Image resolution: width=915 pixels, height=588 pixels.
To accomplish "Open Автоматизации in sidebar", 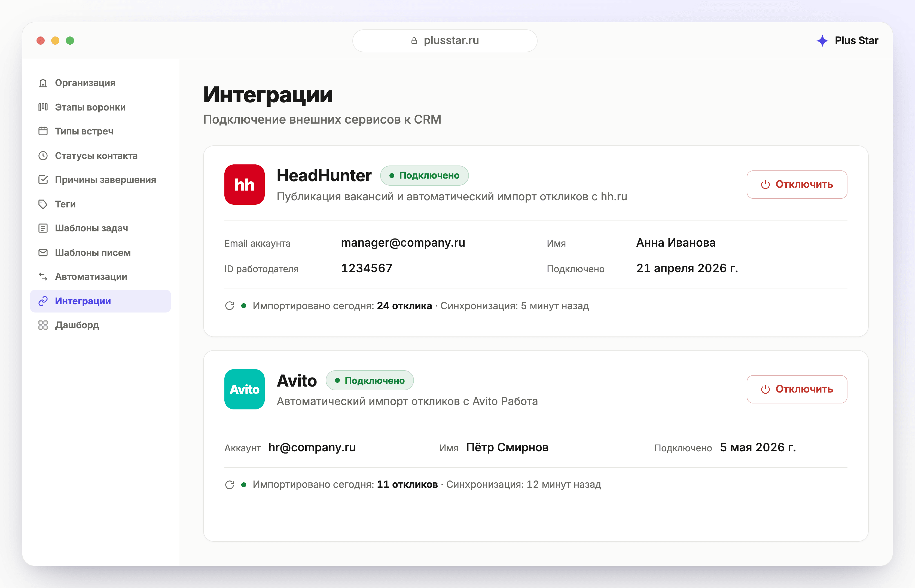I will click(100, 277).
